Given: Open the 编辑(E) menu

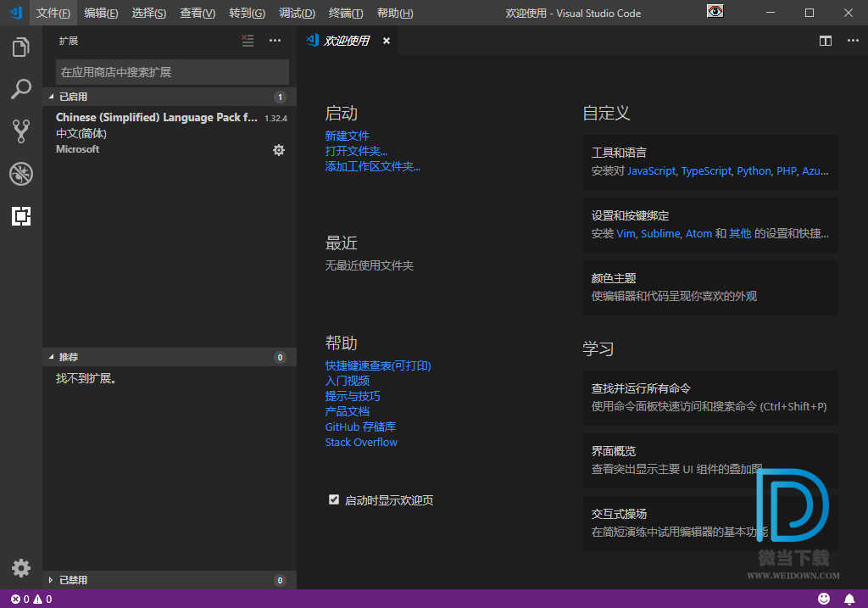Looking at the screenshot, I should (x=101, y=13).
